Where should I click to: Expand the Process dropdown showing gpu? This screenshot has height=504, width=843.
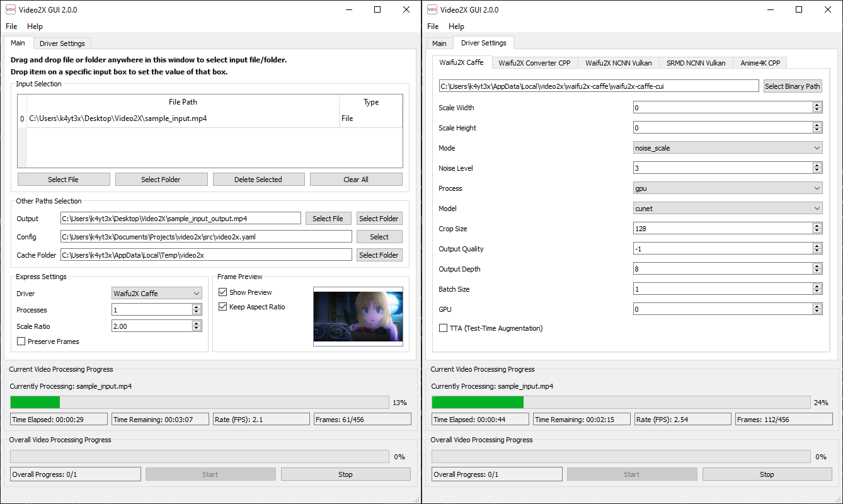pyautogui.click(x=728, y=188)
